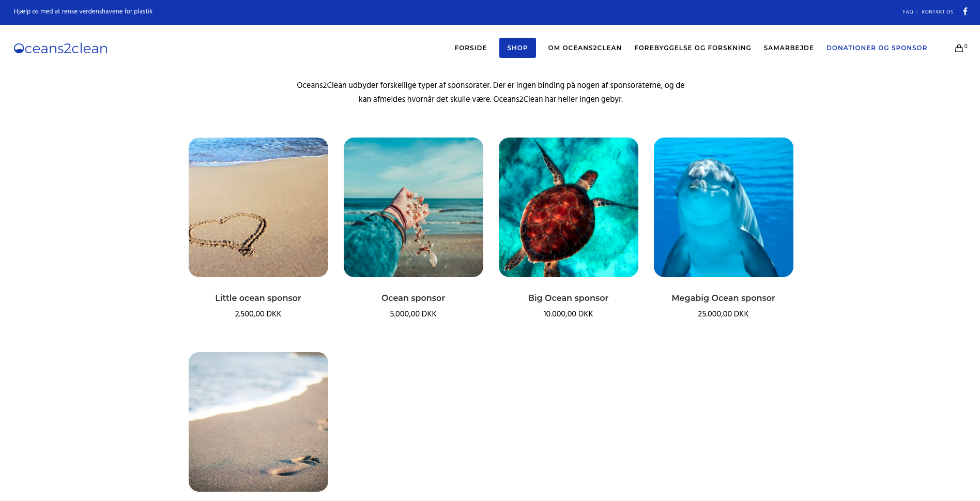
Task: Open Forebyggelse og Forskning menu
Action: 693,48
